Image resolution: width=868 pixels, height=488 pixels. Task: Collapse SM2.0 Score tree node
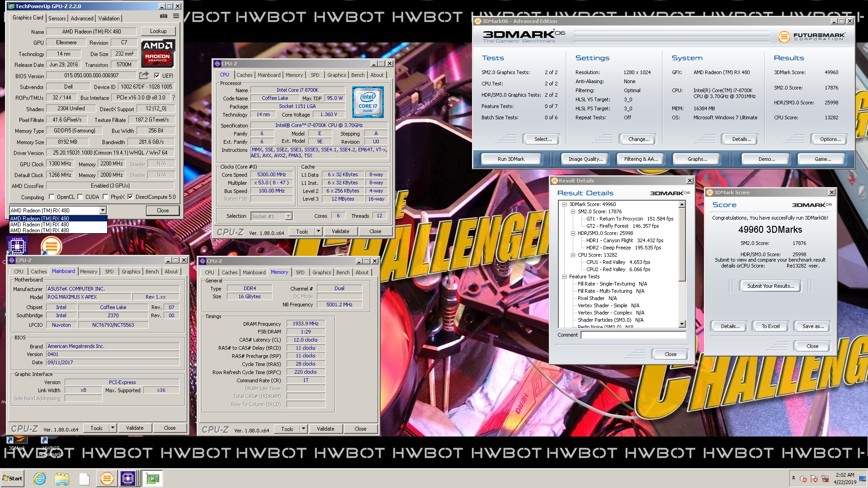[x=573, y=211]
